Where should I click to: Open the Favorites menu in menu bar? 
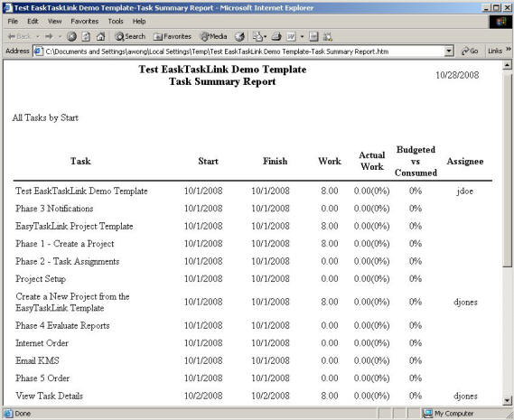85,22
